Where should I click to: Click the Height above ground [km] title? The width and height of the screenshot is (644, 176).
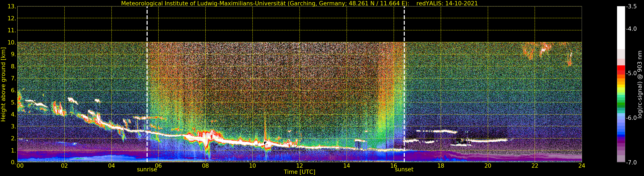(3, 84)
